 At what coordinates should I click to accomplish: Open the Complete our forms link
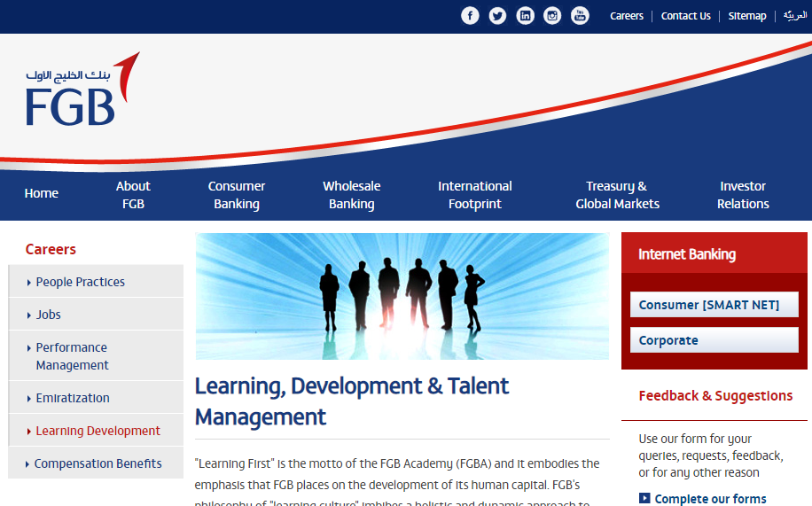[710, 498]
